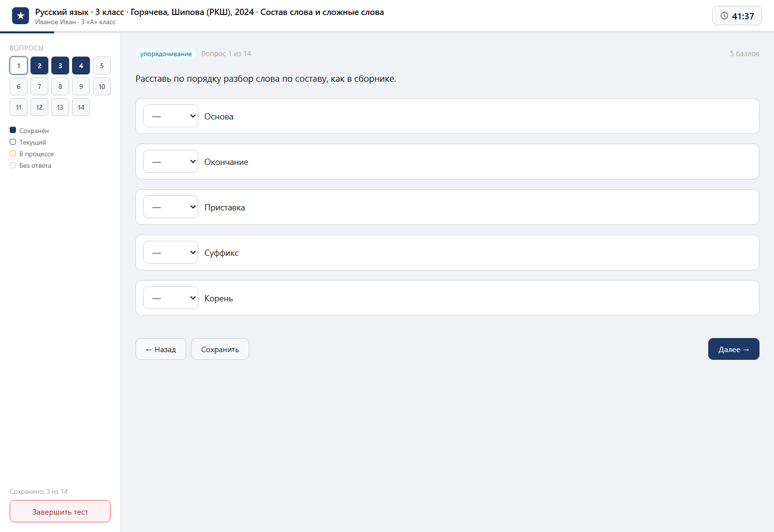Jump to question 11
Image resolution: width=774 pixels, height=532 pixels.
pyautogui.click(x=18, y=107)
